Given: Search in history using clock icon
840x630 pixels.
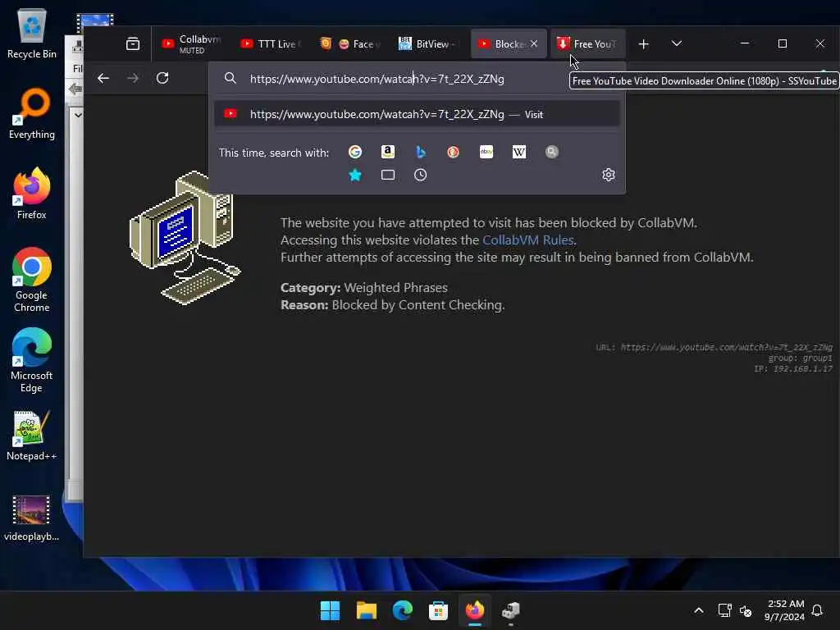Looking at the screenshot, I should (x=421, y=176).
